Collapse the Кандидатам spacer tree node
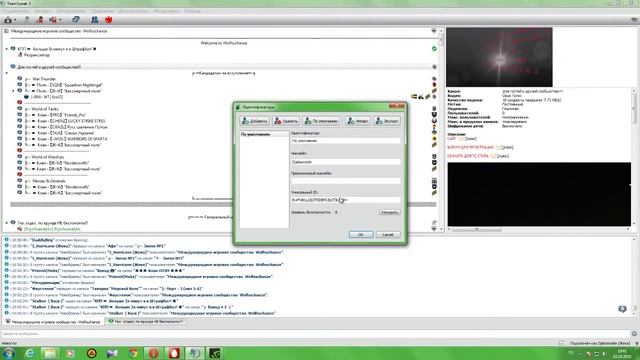This screenshot has height=360, width=640. [x=7, y=73]
